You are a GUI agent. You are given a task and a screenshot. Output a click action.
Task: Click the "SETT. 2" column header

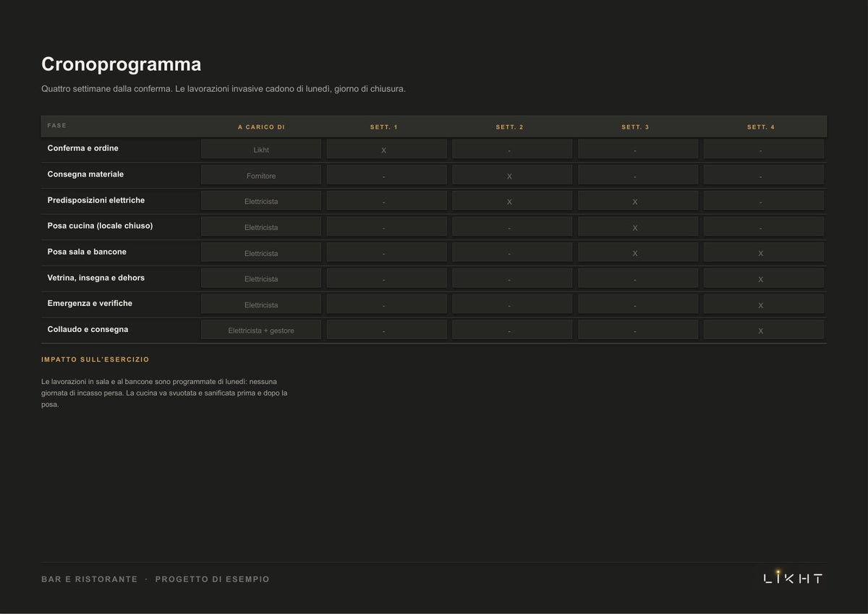509,127
